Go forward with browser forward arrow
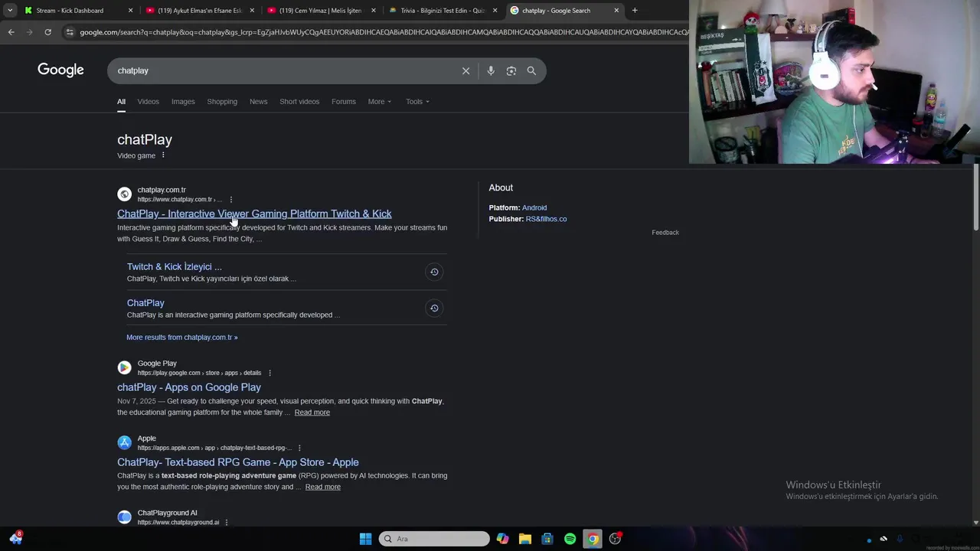 [x=29, y=32]
